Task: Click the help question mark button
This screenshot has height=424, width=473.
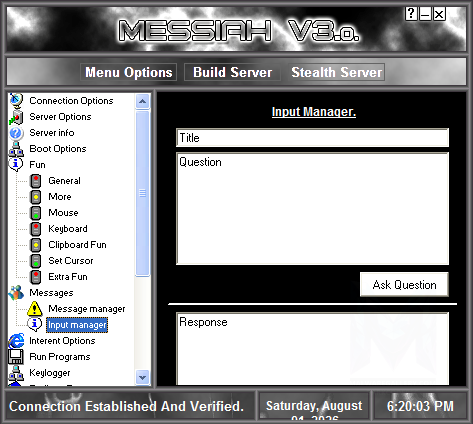Action: click(x=411, y=14)
